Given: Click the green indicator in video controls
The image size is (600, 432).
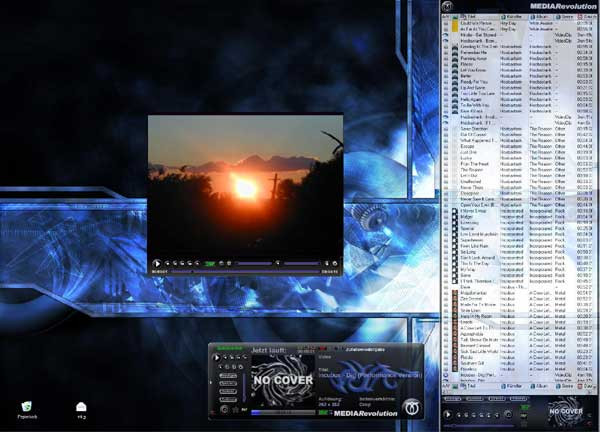Looking at the screenshot, I should click(x=210, y=264).
